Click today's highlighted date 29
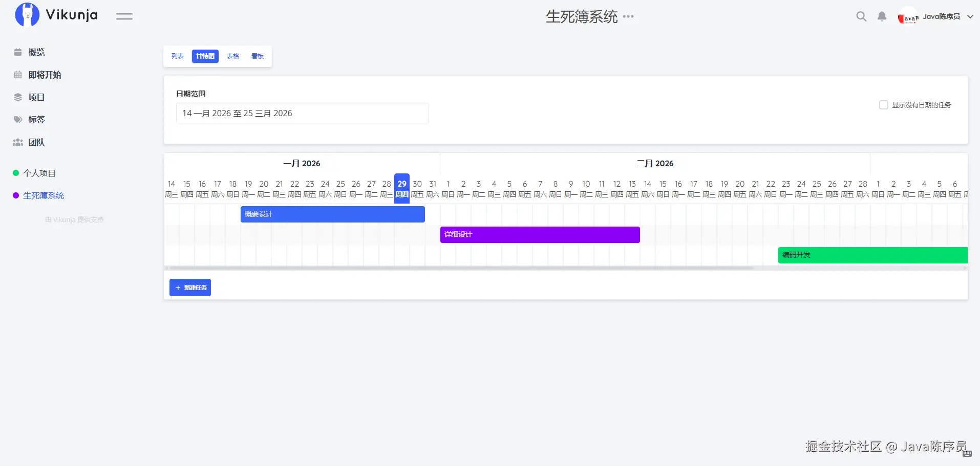Screen dimensions: 980x466 [x=402, y=189]
